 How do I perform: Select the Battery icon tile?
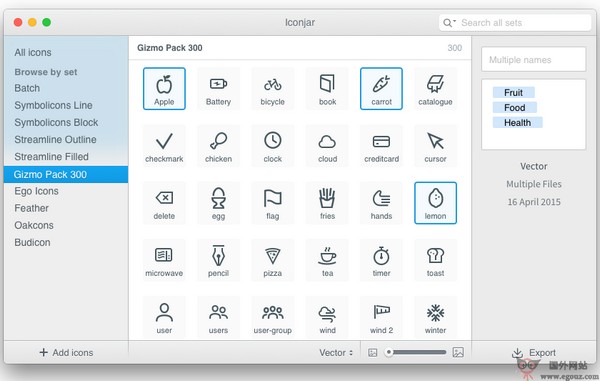pyautogui.click(x=218, y=89)
